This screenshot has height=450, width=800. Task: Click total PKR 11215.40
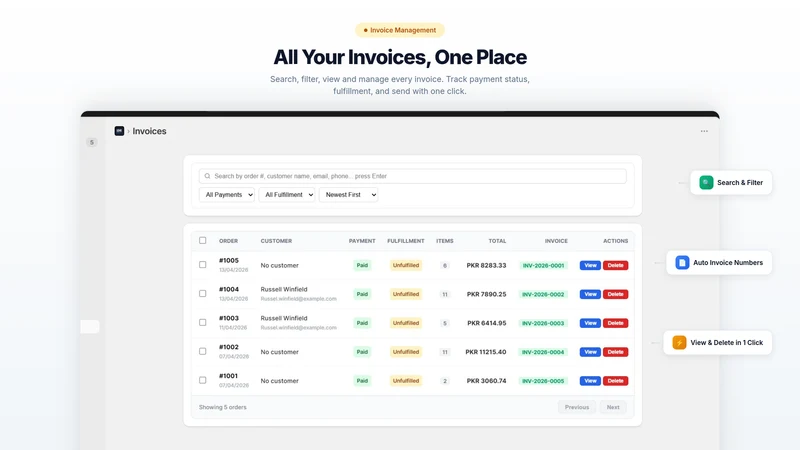pyautogui.click(x=486, y=352)
